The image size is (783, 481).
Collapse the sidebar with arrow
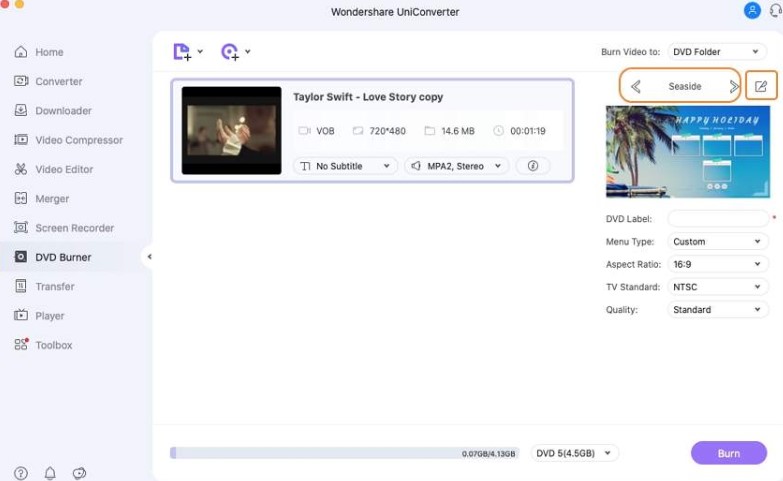149,257
